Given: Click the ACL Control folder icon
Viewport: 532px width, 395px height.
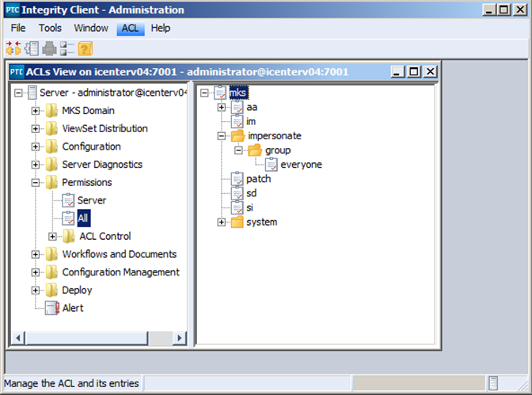Looking at the screenshot, I should (69, 236).
